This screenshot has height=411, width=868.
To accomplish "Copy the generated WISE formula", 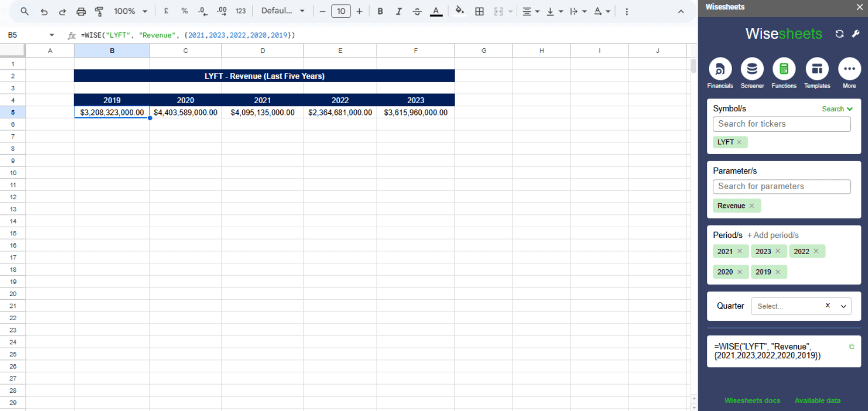I will 851,347.
